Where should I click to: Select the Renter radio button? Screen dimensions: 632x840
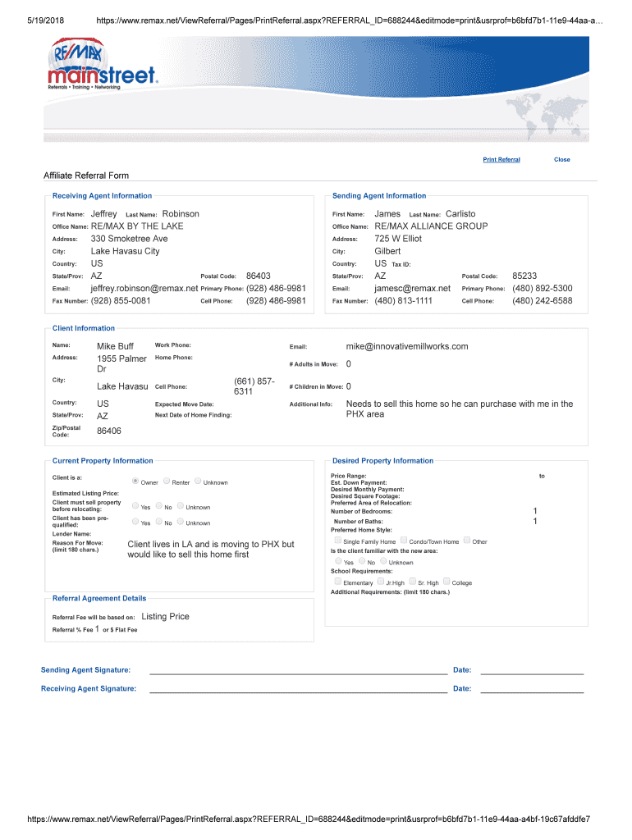tap(167, 482)
